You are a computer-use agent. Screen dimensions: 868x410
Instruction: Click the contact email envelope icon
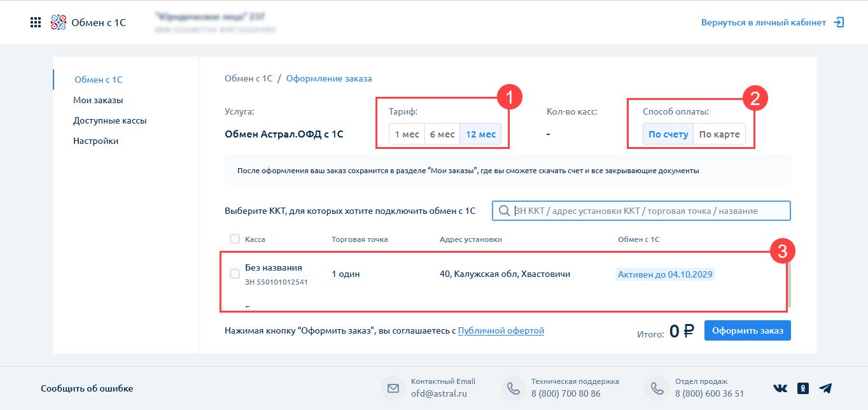393,388
